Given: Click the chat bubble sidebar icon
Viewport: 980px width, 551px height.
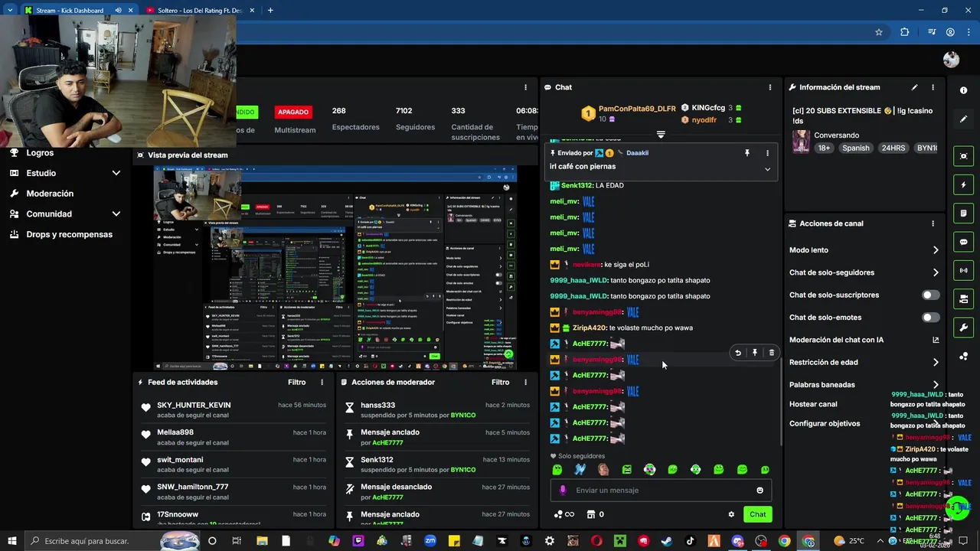Looking at the screenshot, I should (x=963, y=242).
